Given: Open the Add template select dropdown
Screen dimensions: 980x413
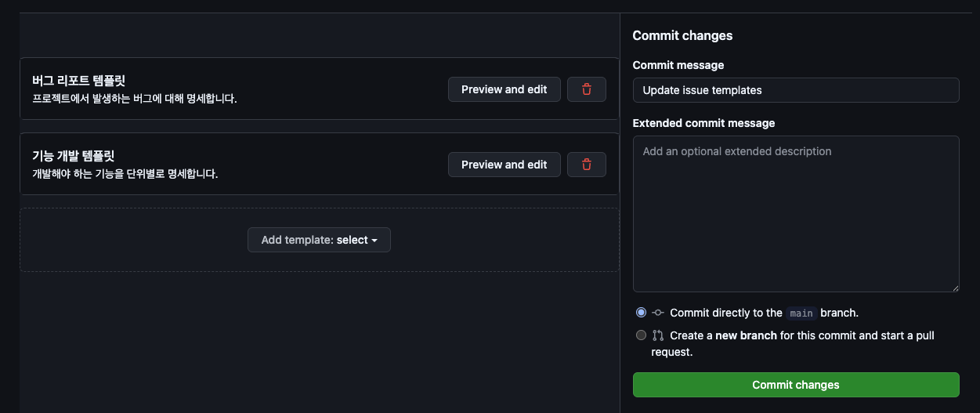Looking at the screenshot, I should point(319,240).
